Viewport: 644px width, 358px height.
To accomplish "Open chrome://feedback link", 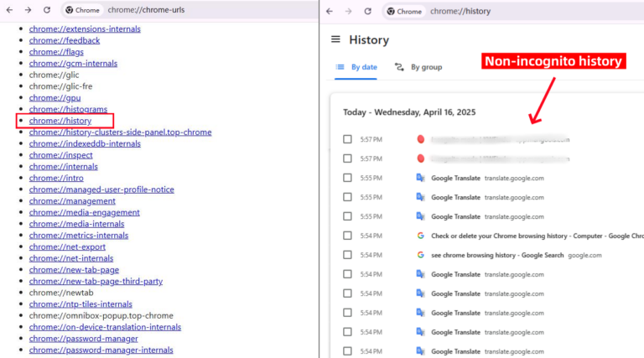I will click(65, 40).
